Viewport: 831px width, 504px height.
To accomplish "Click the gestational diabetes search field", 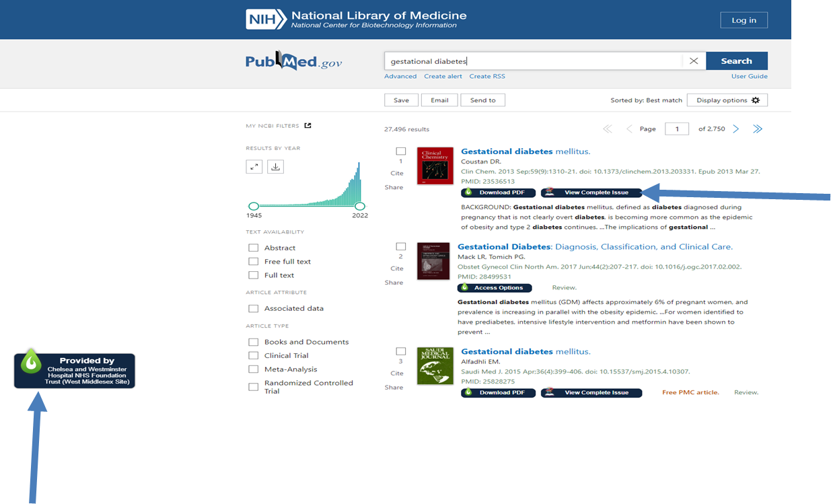I will click(x=532, y=61).
